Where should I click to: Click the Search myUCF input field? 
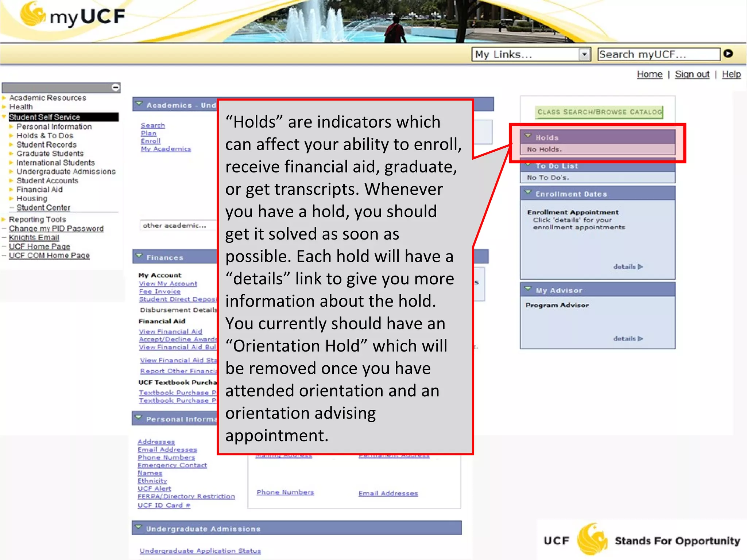[659, 54]
